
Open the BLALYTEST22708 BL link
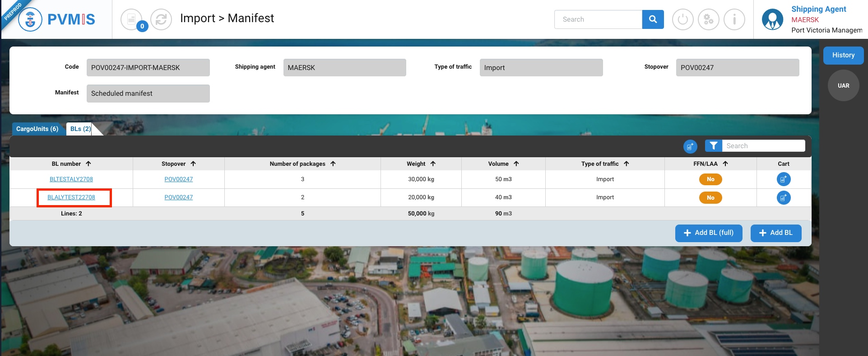71,197
